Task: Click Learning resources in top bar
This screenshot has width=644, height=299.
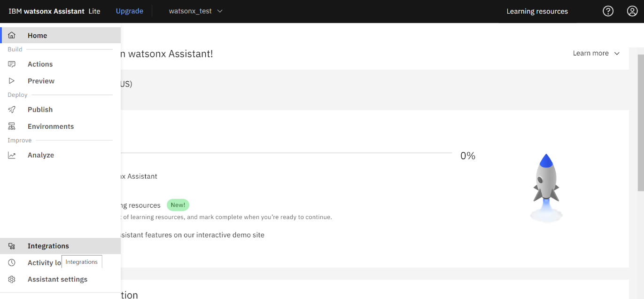Action: [537, 11]
